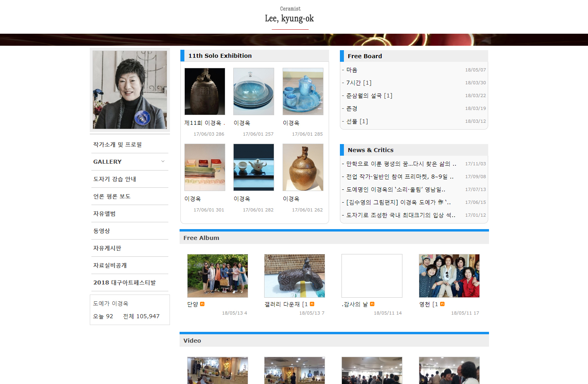
Task: Expand the GALLERY menu chevron
Action: click(163, 162)
